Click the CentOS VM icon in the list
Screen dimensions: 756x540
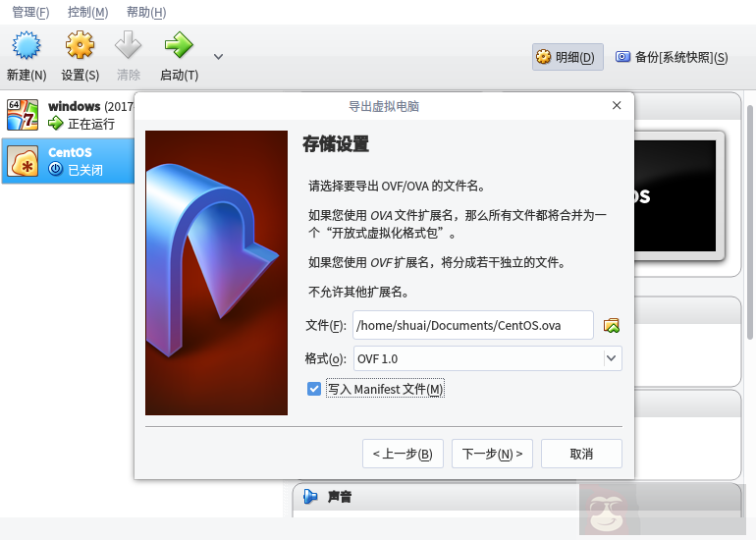23,161
